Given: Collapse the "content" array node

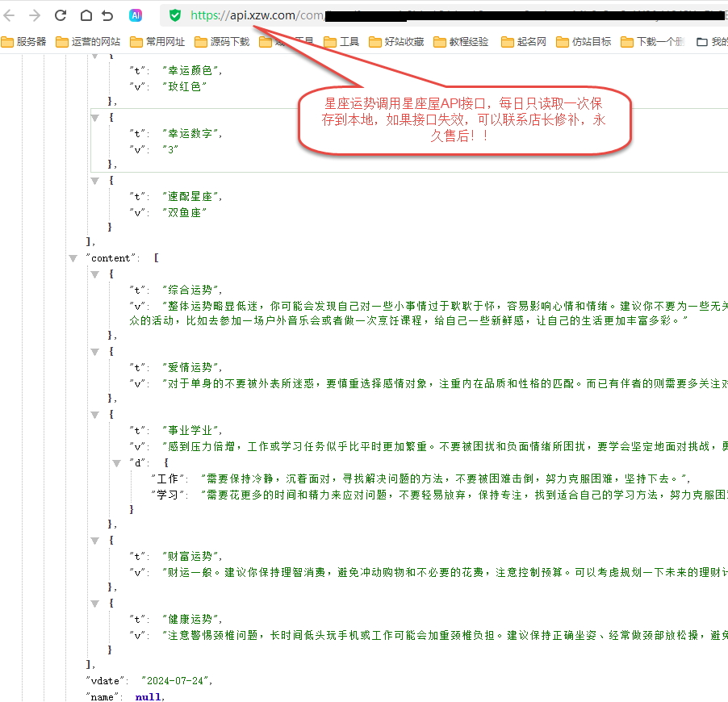Looking at the screenshot, I should (x=75, y=258).
